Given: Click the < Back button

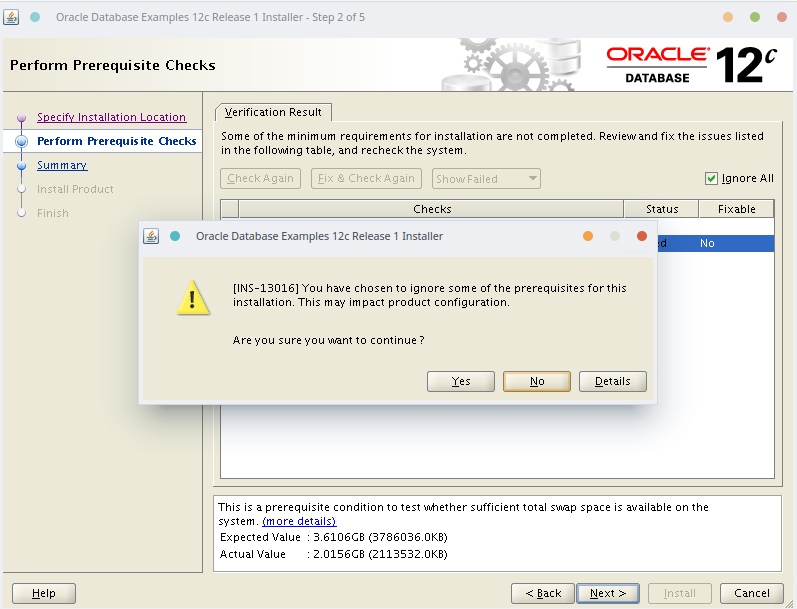Looking at the screenshot, I should click(x=543, y=593).
